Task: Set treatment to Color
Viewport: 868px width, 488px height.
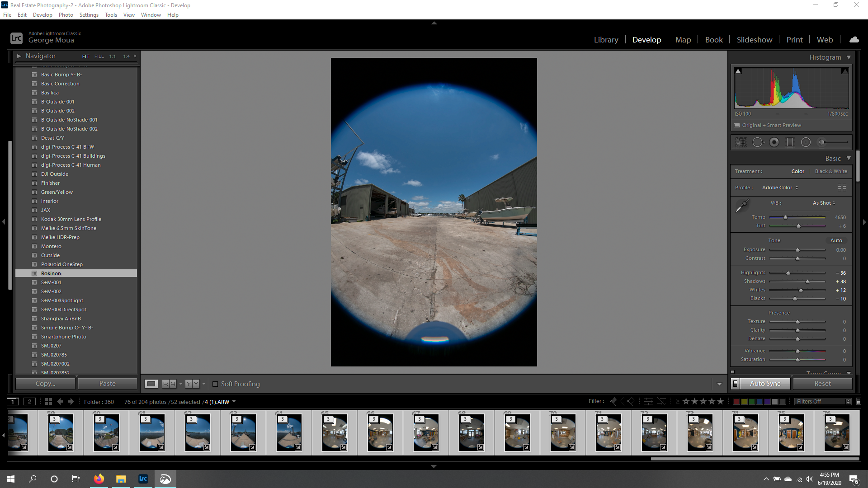Action: (x=798, y=171)
